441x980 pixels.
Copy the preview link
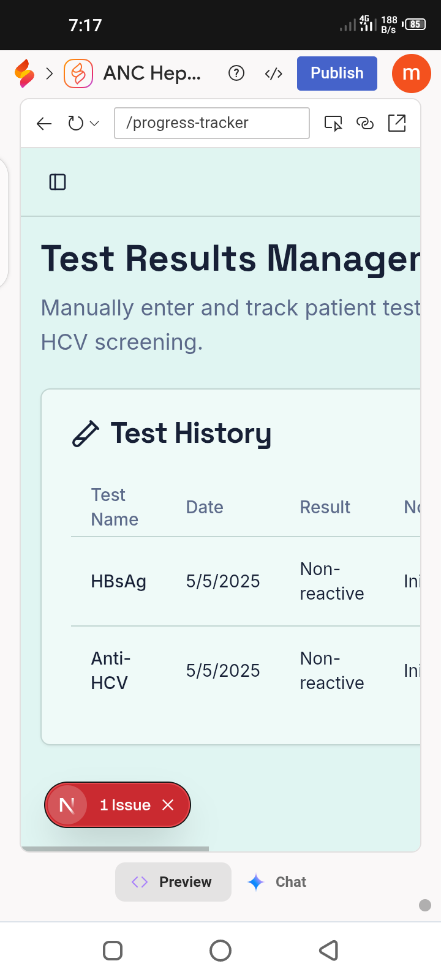tap(365, 124)
